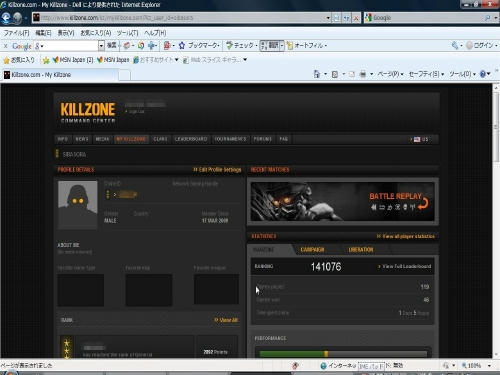Click the green Performance progress bar
The height and width of the screenshot is (375, 500).
(293, 354)
